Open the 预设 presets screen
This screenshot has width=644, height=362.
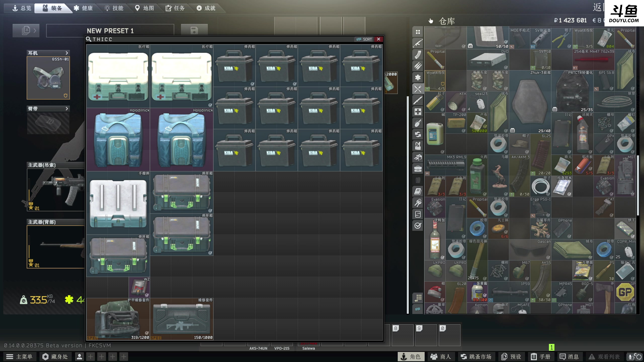coord(511,357)
